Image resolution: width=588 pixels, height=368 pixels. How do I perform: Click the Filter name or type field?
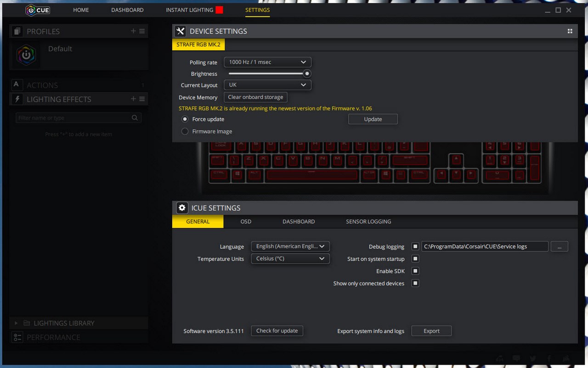79,118
